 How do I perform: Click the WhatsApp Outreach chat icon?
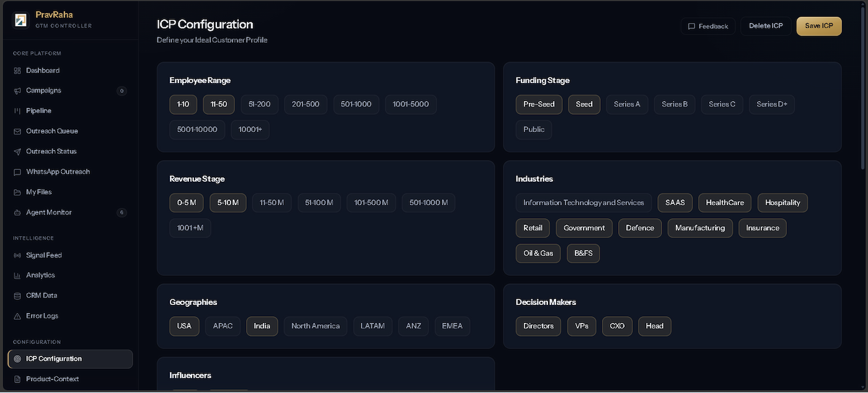(17, 172)
